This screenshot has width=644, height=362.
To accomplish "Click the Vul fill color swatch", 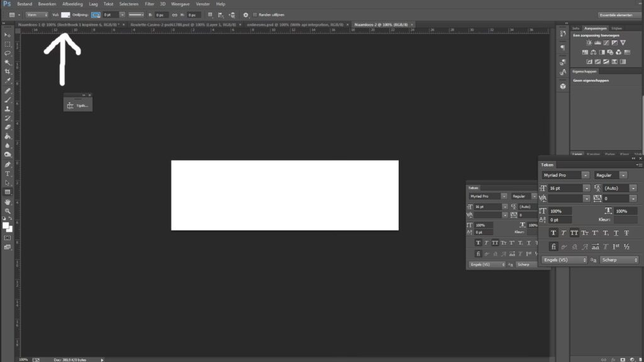I will [x=65, y=14].
